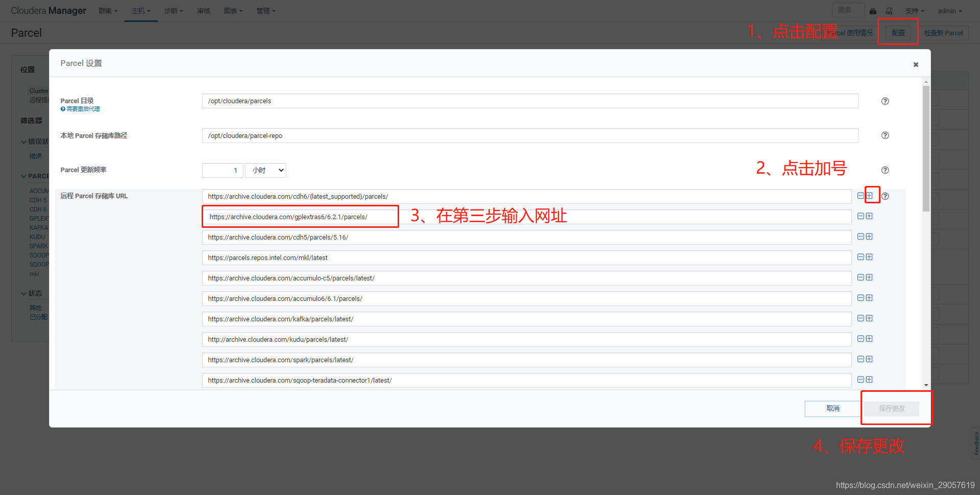Image resolution: width=980 pixels, height=495 pixels.
Task: Remove the kafka/parcels/latest URL row
Action: coord(861,318)
